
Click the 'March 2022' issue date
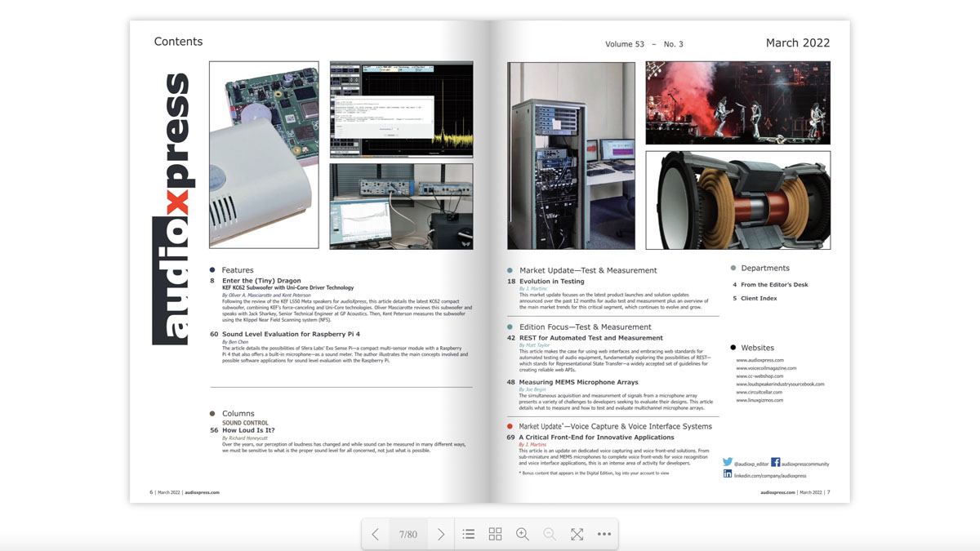pos(798,43)
